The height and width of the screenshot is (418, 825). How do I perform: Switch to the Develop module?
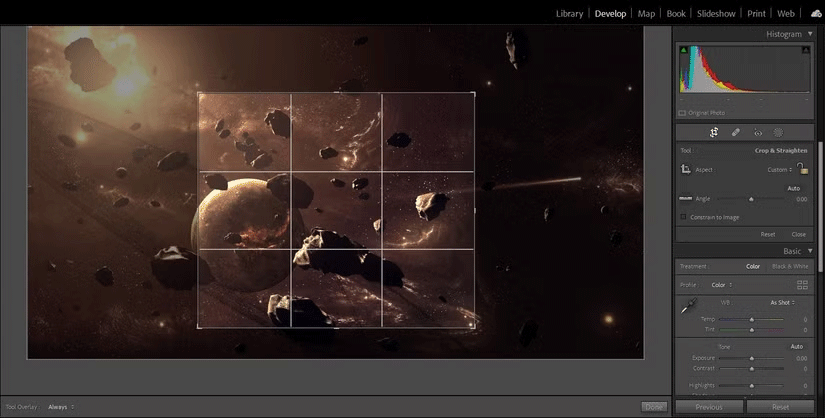tap(610, 14)
